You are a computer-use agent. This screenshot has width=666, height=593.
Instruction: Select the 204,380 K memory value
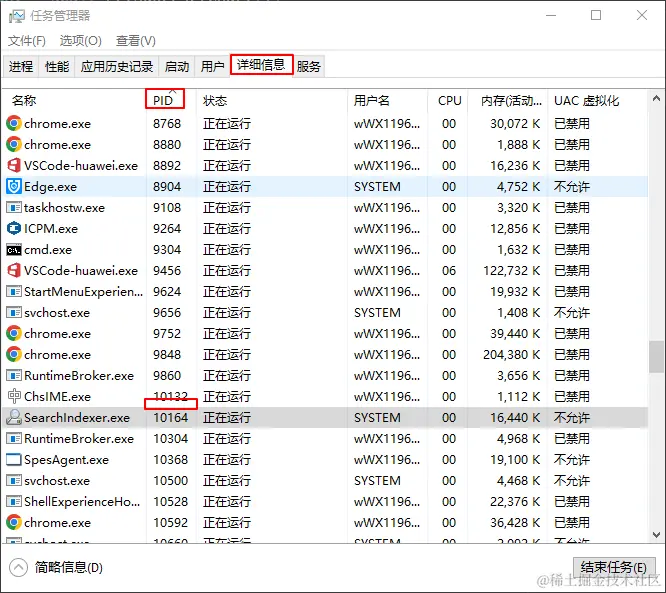[x=511, y=355]
